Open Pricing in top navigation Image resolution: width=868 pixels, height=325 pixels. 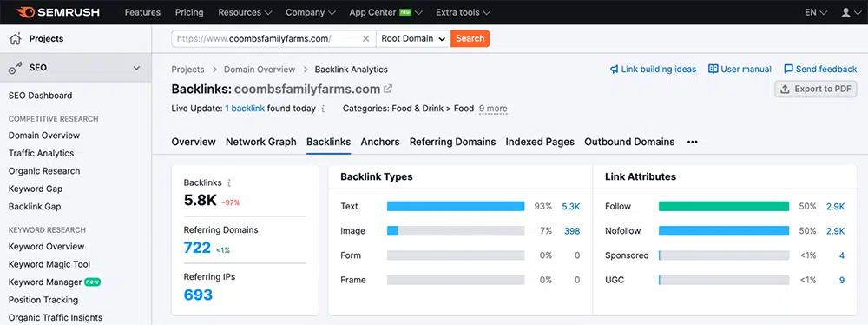click(x=189, y=12)
